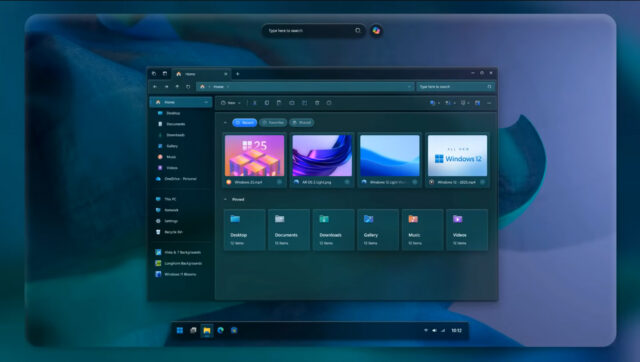Open the Edge browser from taskbar

coord(220,330)
